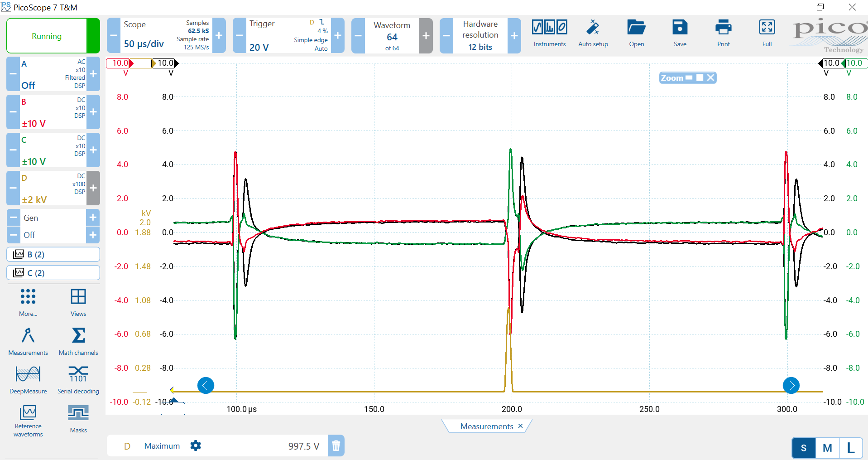Pan waveform right with blue arrow
Image resolution: width=868 pixels, height=460 pixels.
coord(791,385)
